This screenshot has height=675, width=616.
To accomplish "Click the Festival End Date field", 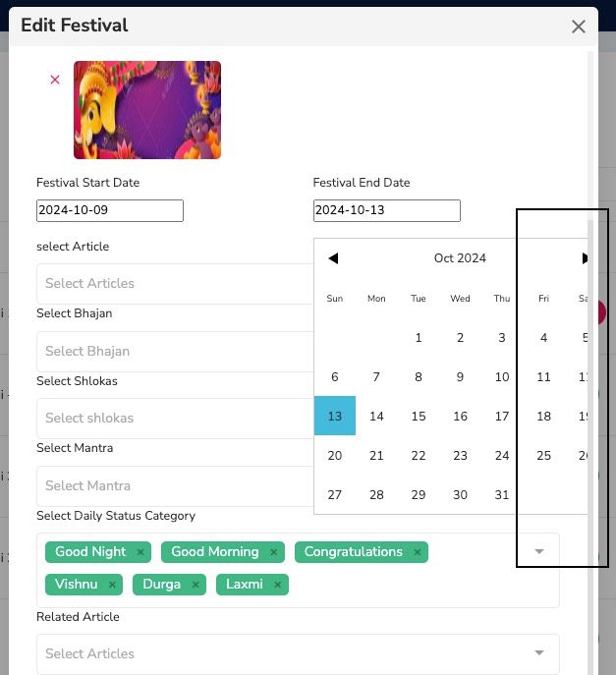I will (386, 210).
